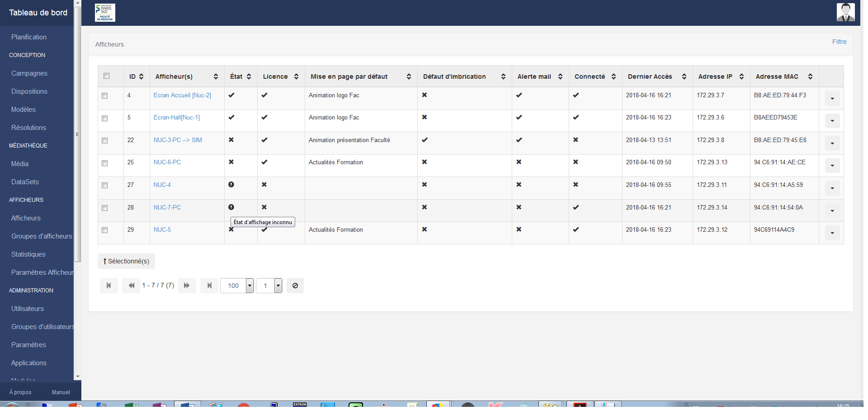The height and width of the screenshot is (420, 868).
Task: Click the clear filter circle-slash button
Action: pos(295,286)
